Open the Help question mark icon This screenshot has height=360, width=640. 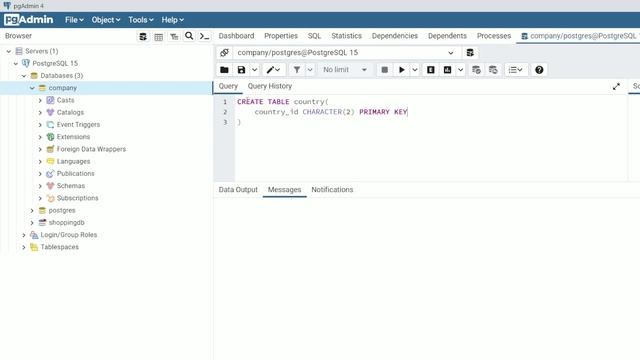click(x=539, y=70)
